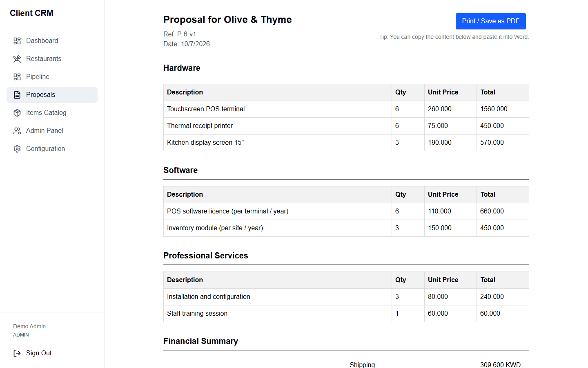Select the Touchscreen POS terminal row description
588x368 pixels.
[x=206, y=109]
